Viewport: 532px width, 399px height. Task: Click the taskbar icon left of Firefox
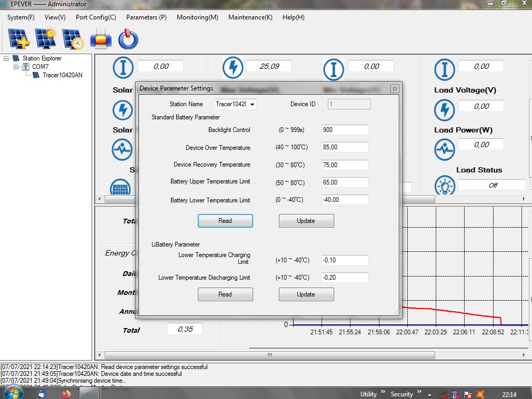tap(42, 394)
